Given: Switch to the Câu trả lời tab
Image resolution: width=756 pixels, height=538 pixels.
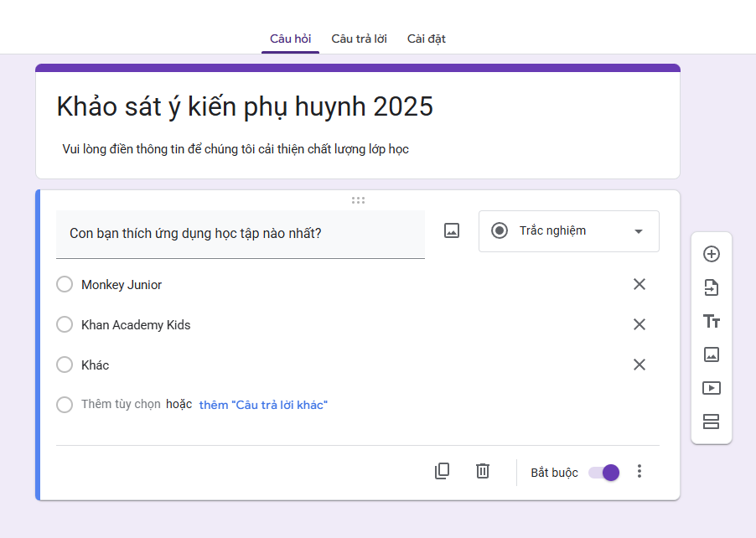Looking at the screenshot, I should pos(359,39).
